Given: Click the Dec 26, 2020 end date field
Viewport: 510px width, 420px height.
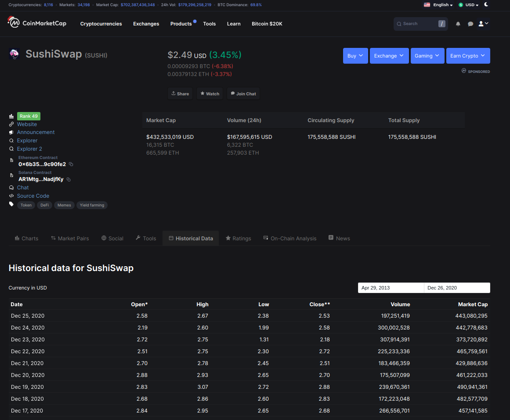Looking at the screenshot, I should click(x=457, y=288).
